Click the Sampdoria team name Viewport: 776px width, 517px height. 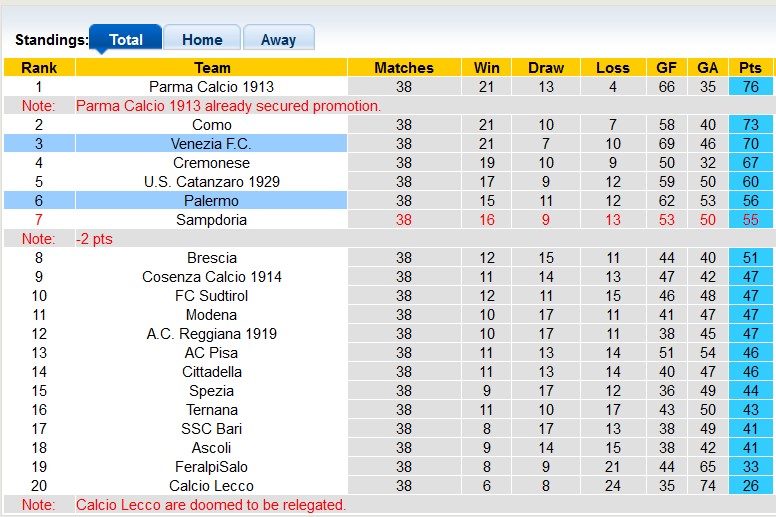[x=211, y=220]
